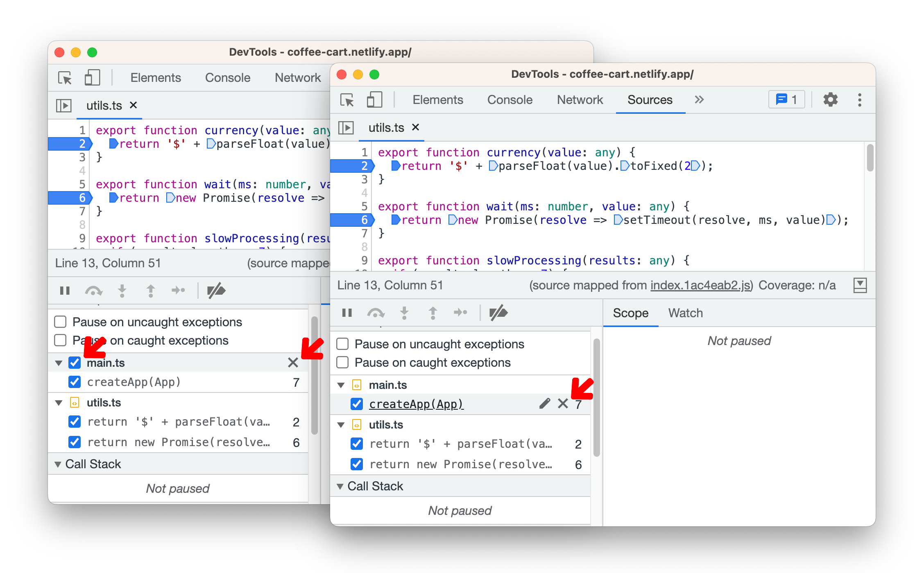Click the step over next function call icon
Image resolution: width=924 pixels, height=573 pixels.
point(376,313)
